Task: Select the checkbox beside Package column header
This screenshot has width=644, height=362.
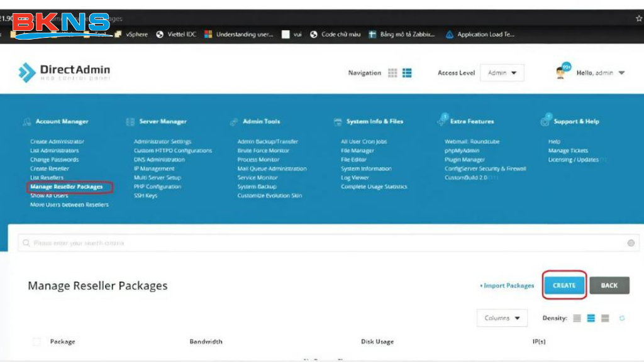Action: (35, 341)
